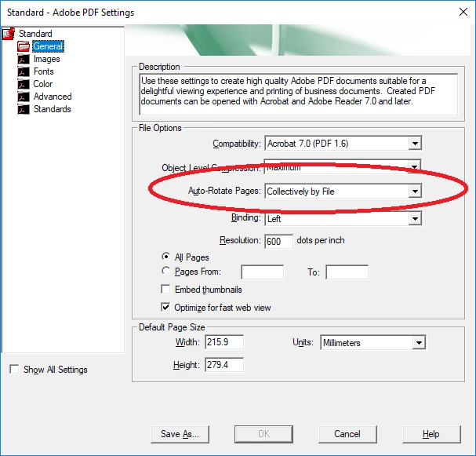Open the Binding dropdown arrow

pos(415,219)
